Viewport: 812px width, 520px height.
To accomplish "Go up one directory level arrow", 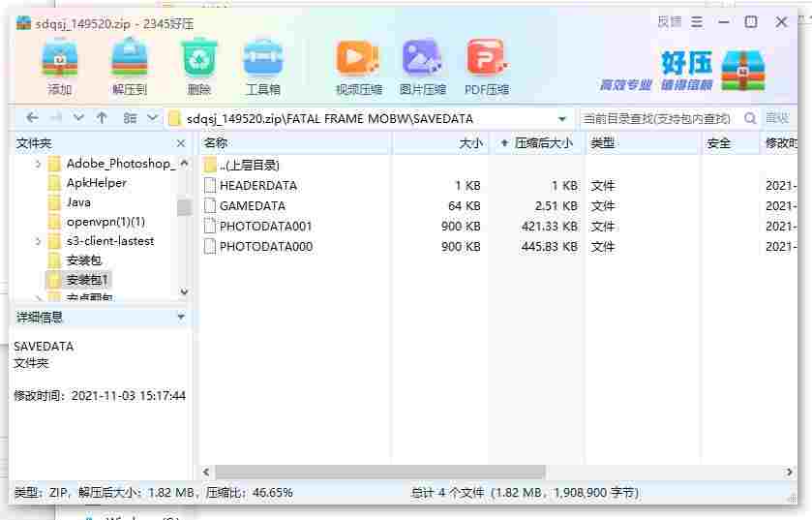I will point(102,118).
